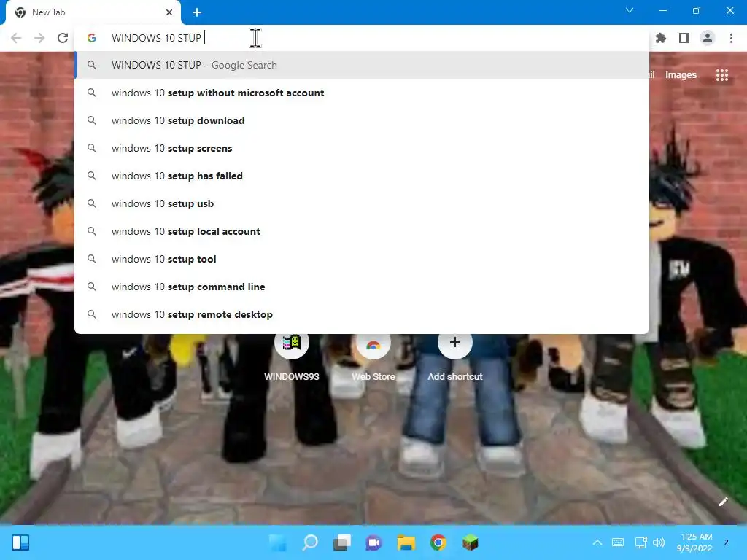Open Chrome's three-dot menu
This screenshot has height=560, width=747.
[731, 38]
